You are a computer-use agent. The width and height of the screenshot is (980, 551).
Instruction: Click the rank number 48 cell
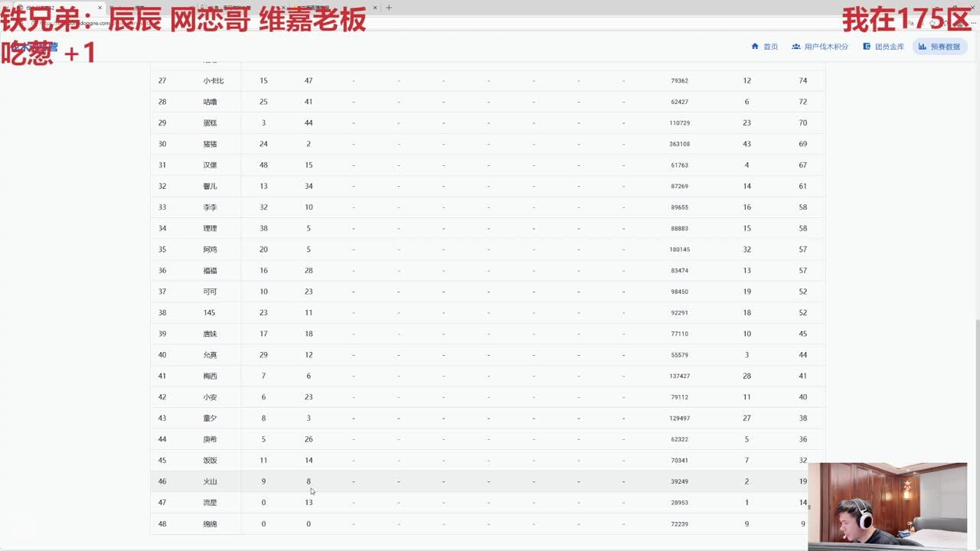tap(162, 523)
